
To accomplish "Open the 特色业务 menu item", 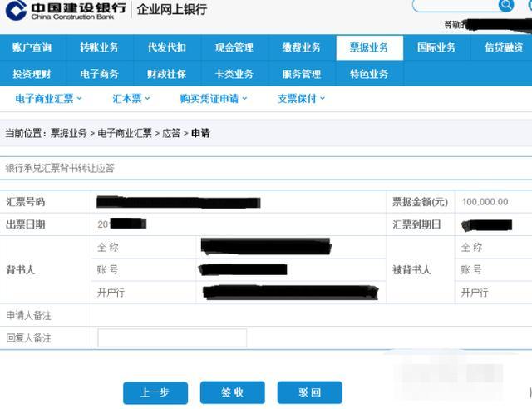I will click(369, 74).
